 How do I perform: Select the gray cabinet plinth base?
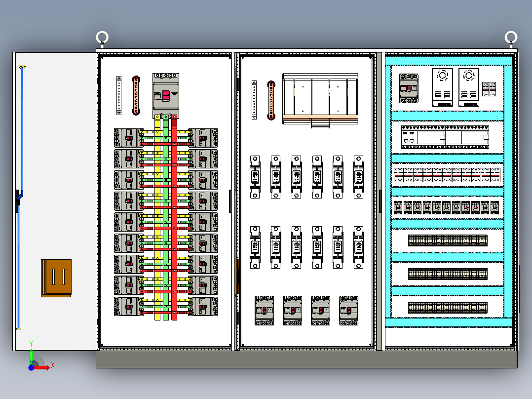[x=307, y=359]
